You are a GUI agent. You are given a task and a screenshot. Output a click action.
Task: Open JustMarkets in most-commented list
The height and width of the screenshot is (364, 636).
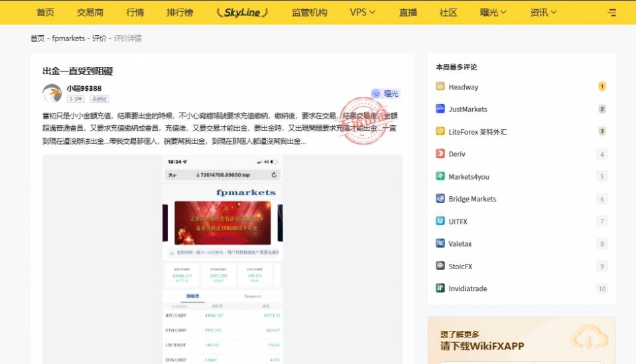468,109
